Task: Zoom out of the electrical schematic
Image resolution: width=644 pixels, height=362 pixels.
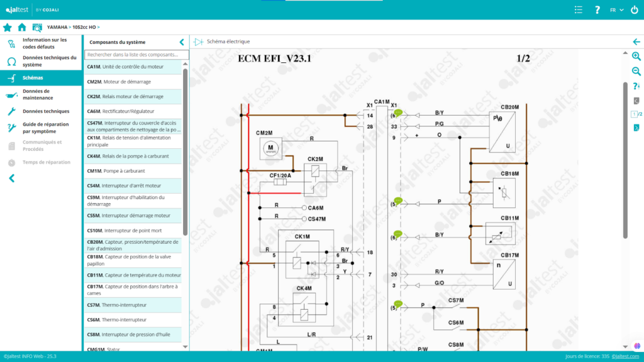Action: pos(636,71)
